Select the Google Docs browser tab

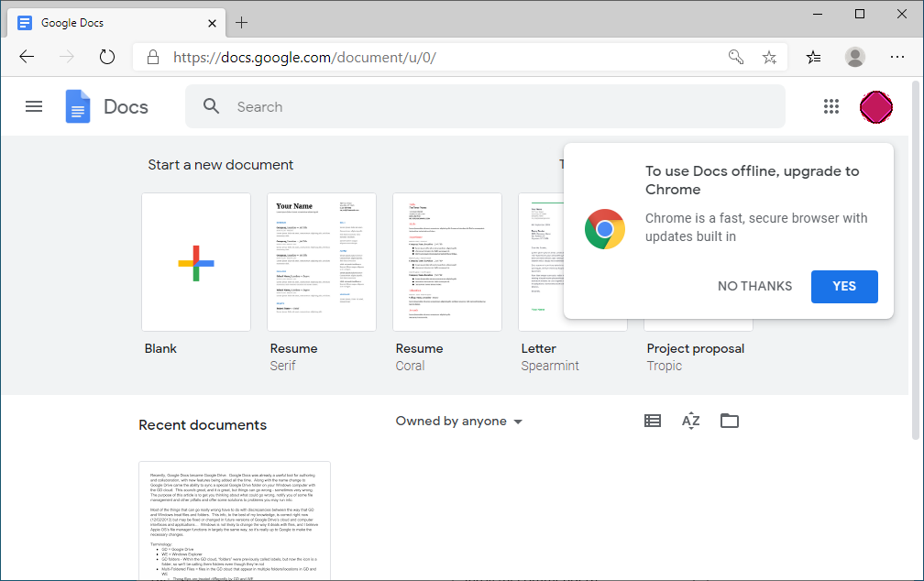click(116, 23)
